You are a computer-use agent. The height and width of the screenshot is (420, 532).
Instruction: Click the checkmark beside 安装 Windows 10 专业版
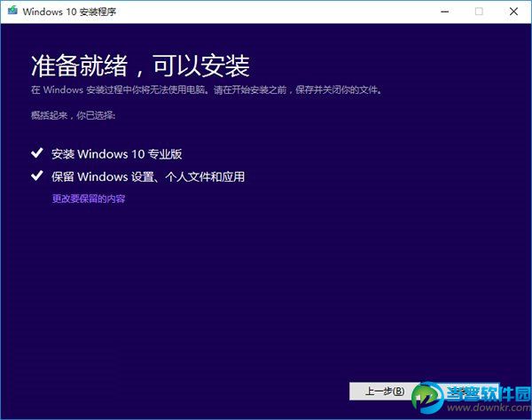(36, 153)
